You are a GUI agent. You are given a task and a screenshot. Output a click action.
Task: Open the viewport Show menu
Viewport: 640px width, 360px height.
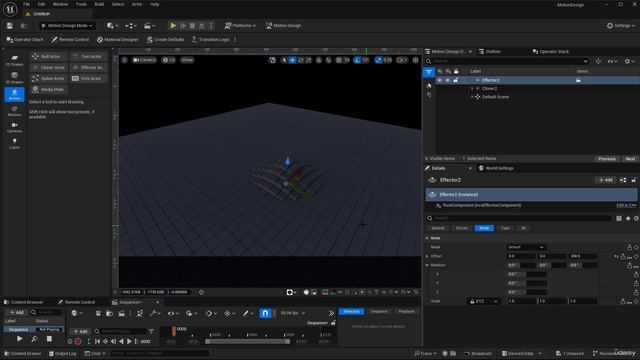(x=187, y=60)
